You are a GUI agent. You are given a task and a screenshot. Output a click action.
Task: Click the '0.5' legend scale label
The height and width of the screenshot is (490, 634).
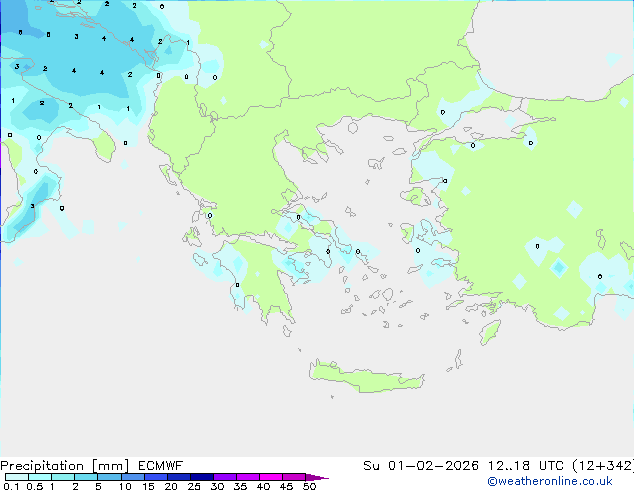pos(35,486)
